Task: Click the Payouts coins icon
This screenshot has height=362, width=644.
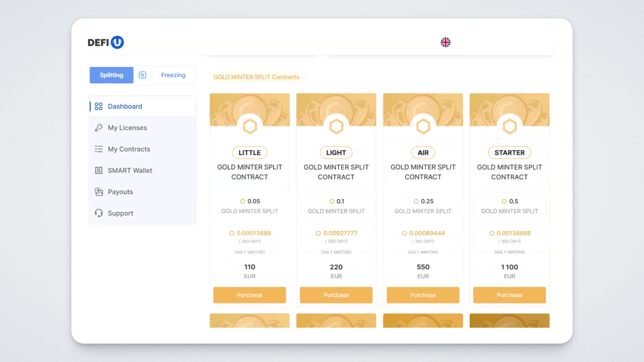Action: [98, 192]
